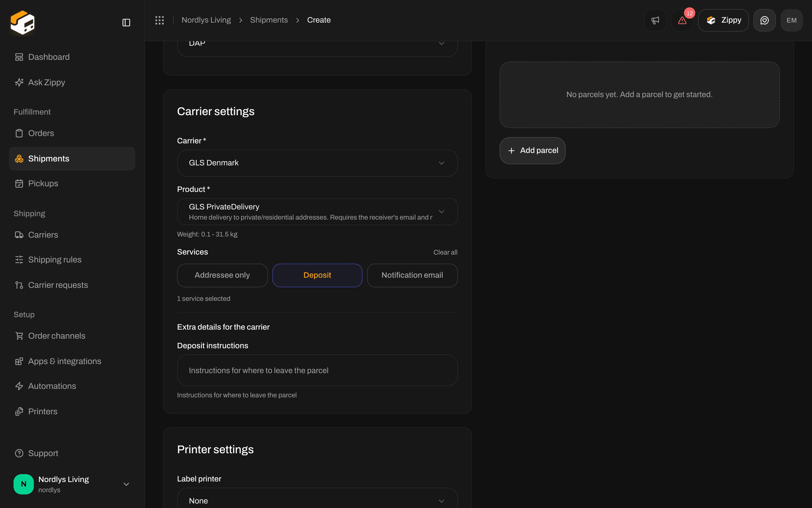The image size is (812, 508).
Task: Navigate to Orders
Action: [x=72, y=133]
